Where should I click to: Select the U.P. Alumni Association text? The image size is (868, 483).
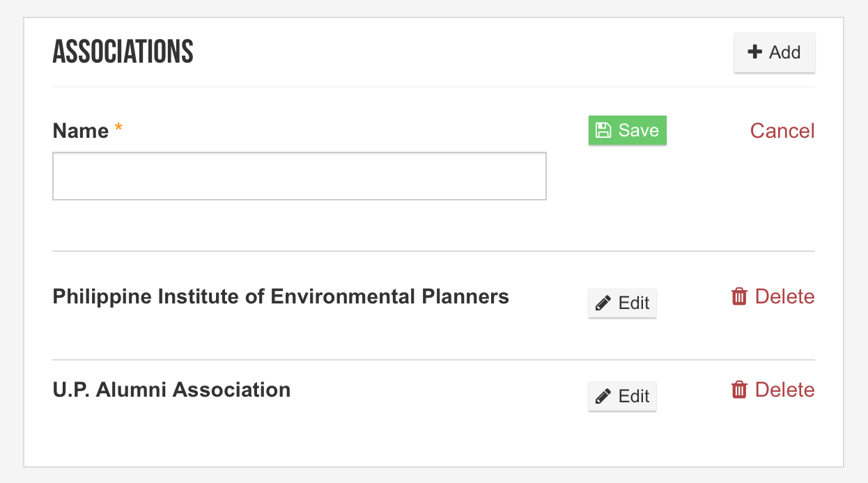[x=171, y=390]
